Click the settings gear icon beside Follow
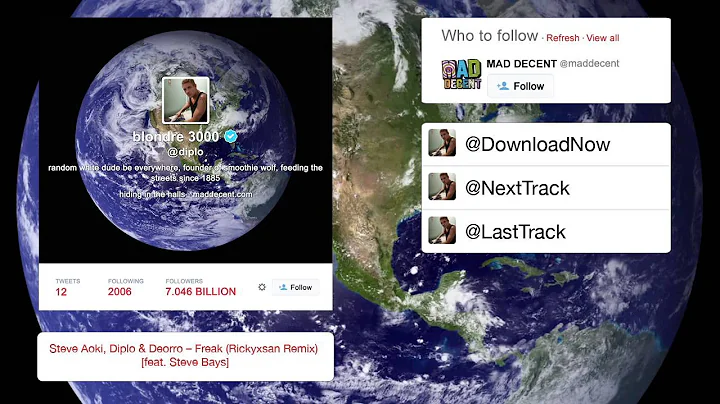This screenshot has width=720, height=404. [262, 287]
